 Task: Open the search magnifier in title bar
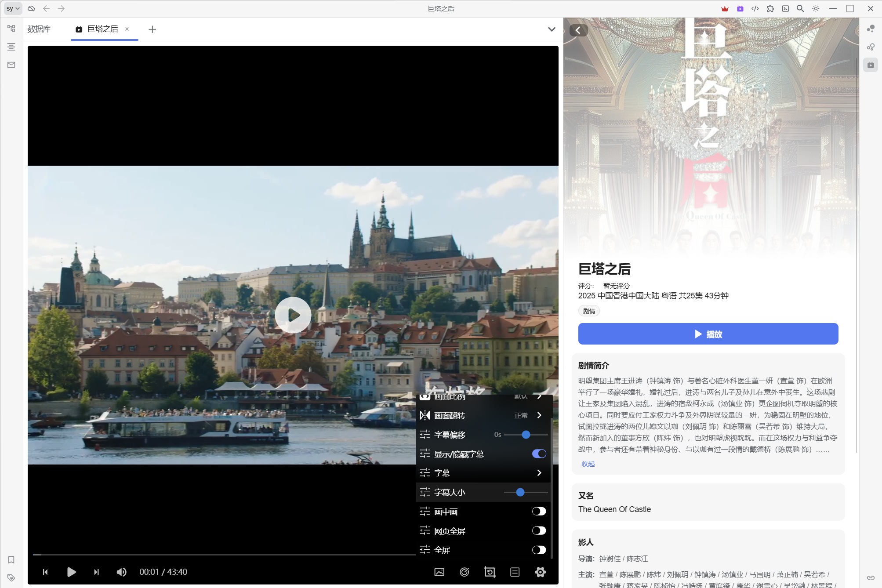[800, 8]
